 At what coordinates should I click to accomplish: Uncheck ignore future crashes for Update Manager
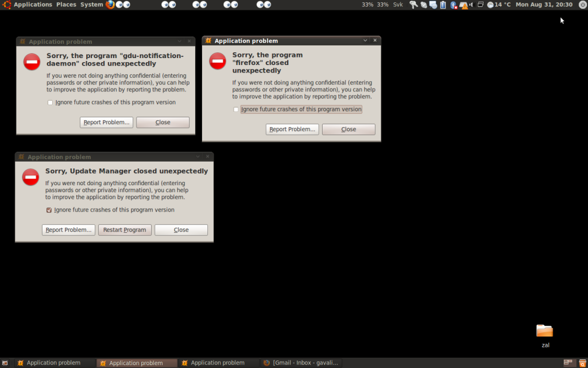point(49,210)
